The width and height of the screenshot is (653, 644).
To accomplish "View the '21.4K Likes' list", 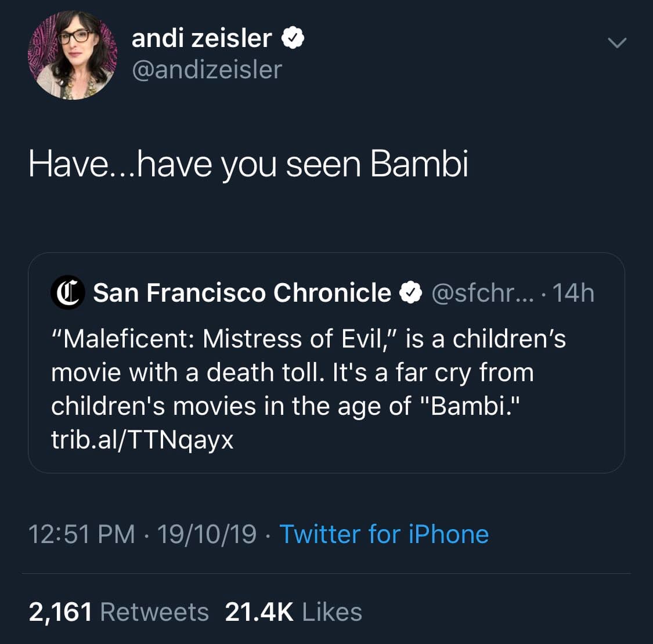I will (293, 612).
